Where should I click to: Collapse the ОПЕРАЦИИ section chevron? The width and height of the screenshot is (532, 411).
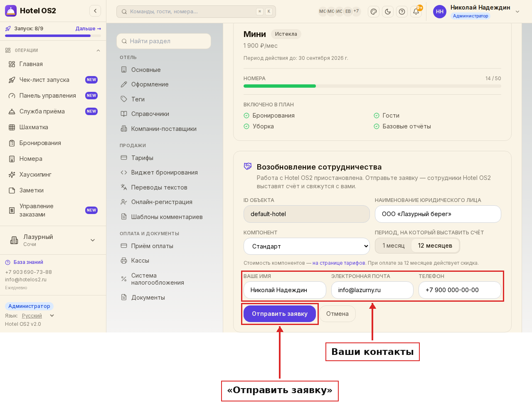[98, 51]
